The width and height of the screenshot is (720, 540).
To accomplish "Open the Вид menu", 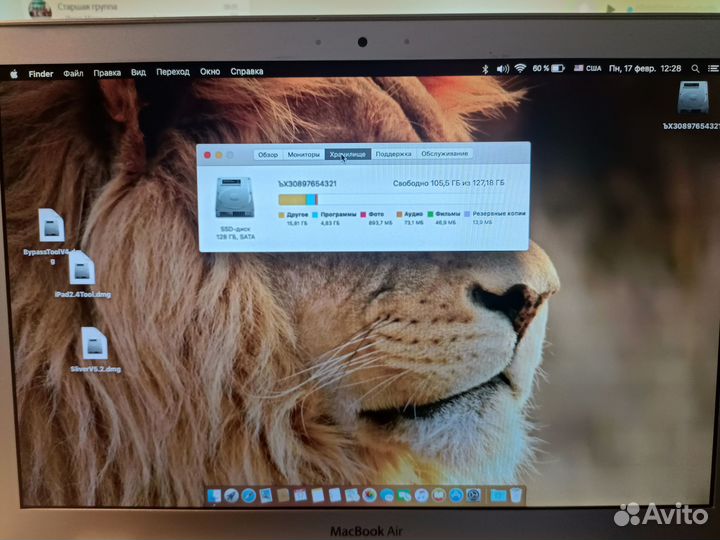I will 138,72.
